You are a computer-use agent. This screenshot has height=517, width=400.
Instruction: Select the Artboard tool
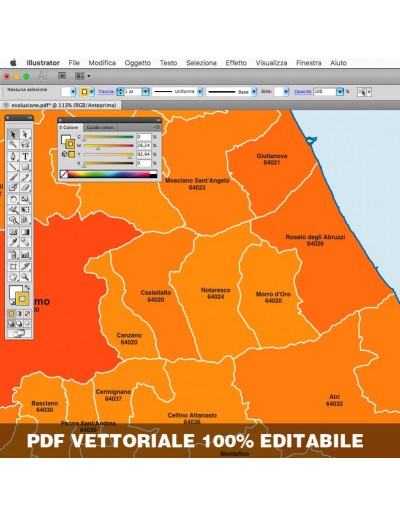point(13,266)
